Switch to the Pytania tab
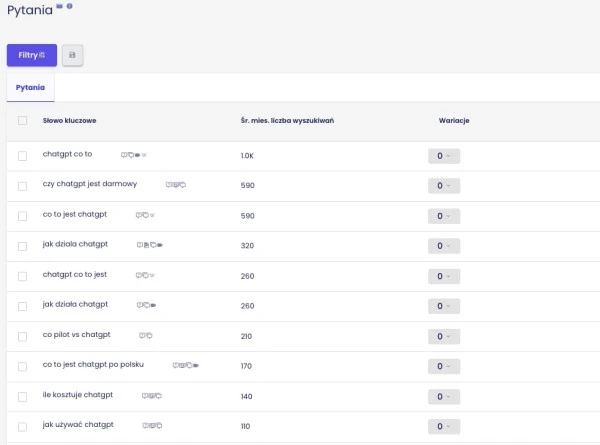This screenshot has height=445, width=600. coord(30,88)
